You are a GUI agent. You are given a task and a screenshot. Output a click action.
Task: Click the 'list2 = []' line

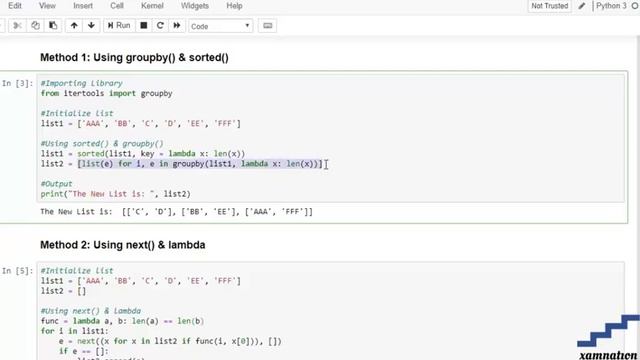[x=63, y=291]
